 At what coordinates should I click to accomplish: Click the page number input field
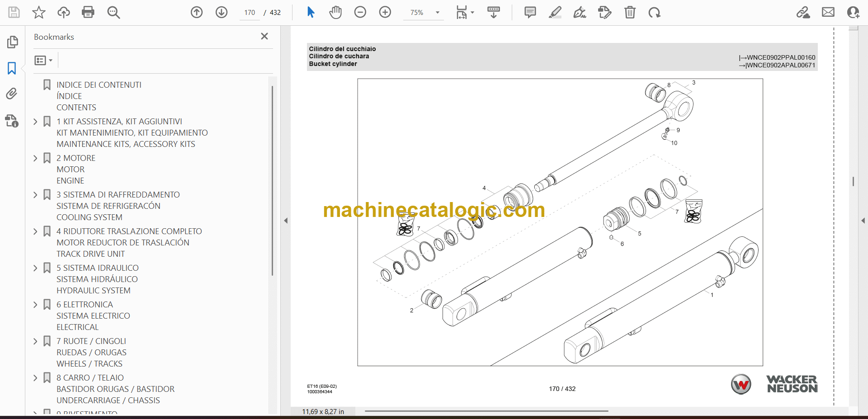(x=250, y=13)
